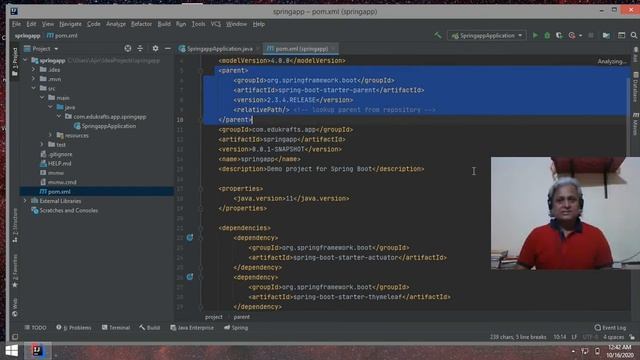The width and height of the screenshot is (640, 360).
Task: Toggle the Structure side tool button
Action: pos(15,225)
